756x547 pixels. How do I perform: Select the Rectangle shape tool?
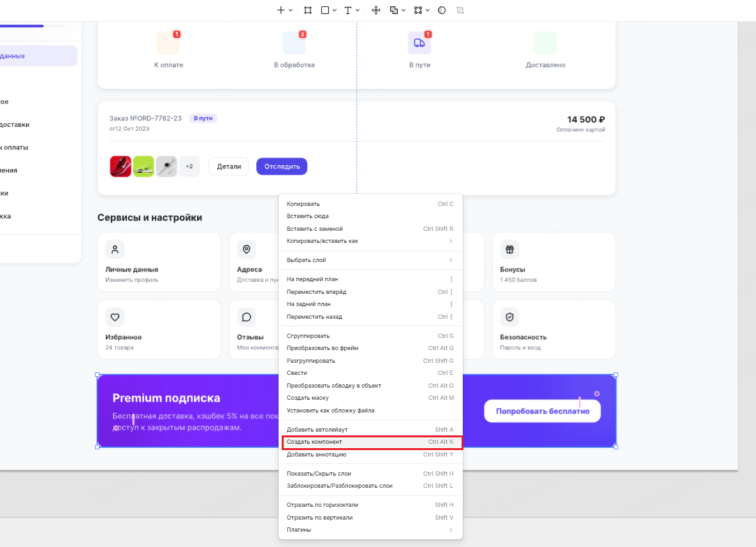(324, 10)
